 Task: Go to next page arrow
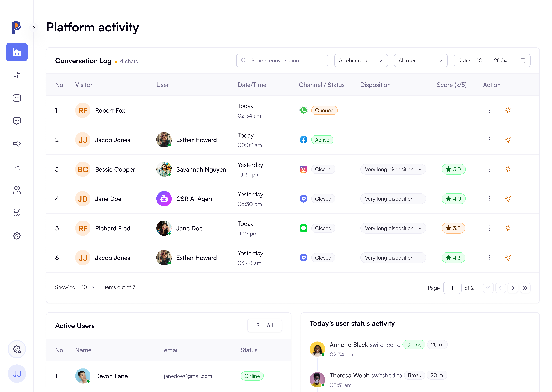coord(513,288)
